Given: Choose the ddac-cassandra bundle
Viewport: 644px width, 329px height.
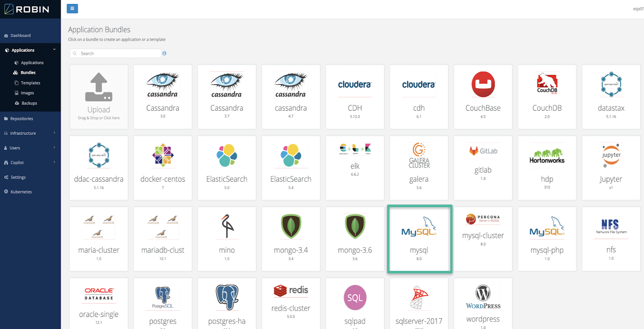Looking at the screenshot, I should pyautogui.click(x=99, y=168).
